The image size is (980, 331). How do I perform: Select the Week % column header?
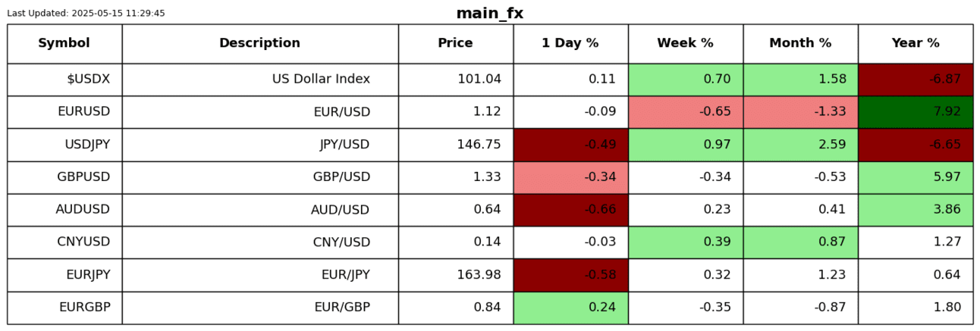pos(685,44)
